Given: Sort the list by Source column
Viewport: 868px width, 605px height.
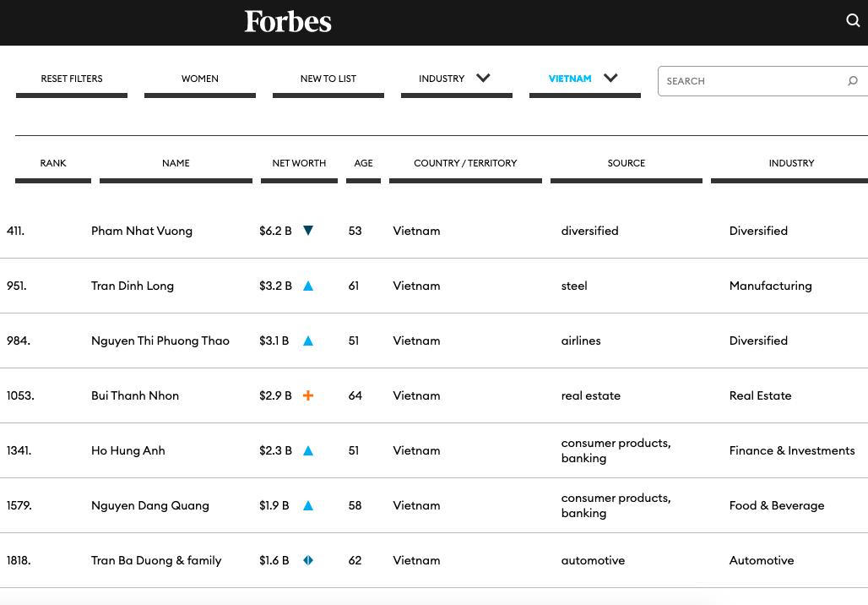Looking at the screenshot, I should pyautogui.click(x=626, y=163).
